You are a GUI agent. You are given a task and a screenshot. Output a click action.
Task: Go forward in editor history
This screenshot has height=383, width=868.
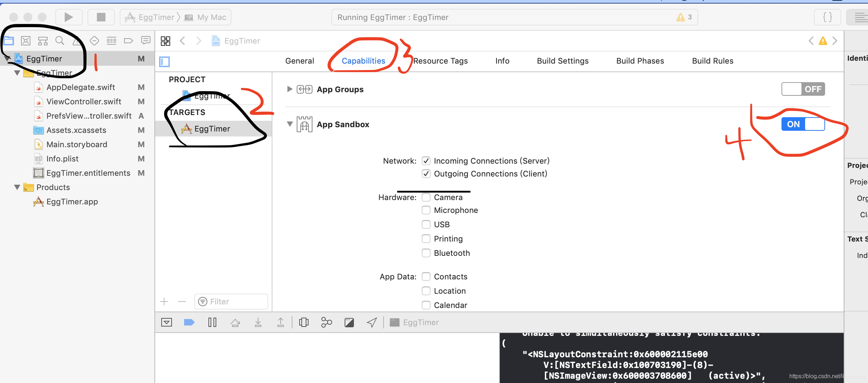(x=199, y=41)
